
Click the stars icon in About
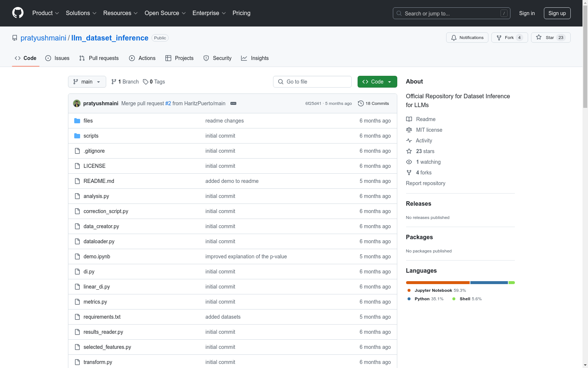[x=409, y=151]
